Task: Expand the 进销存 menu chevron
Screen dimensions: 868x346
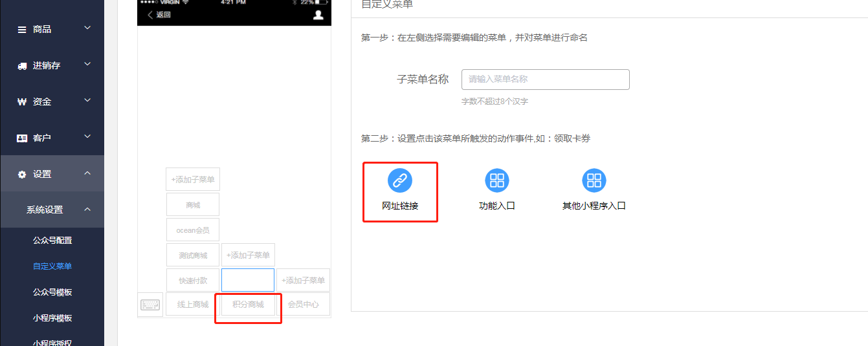Action: point(87,64)
